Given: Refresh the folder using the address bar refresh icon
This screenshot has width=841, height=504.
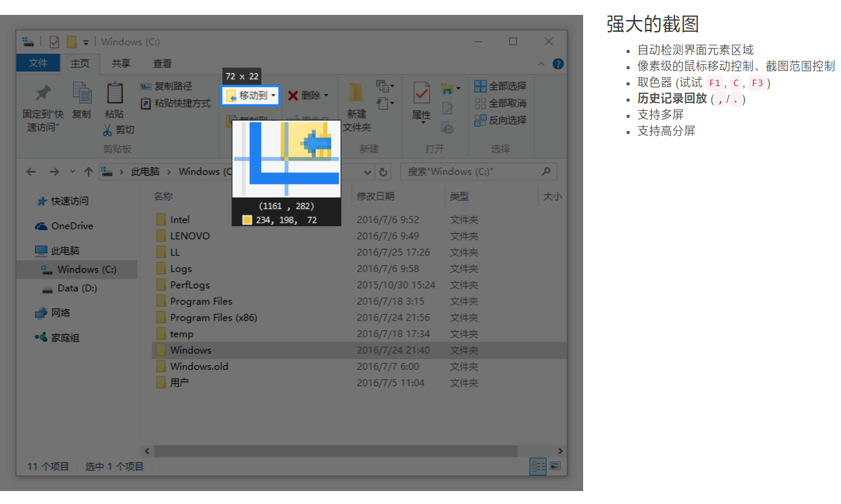Looking at the screenshot, I should 384,172.
